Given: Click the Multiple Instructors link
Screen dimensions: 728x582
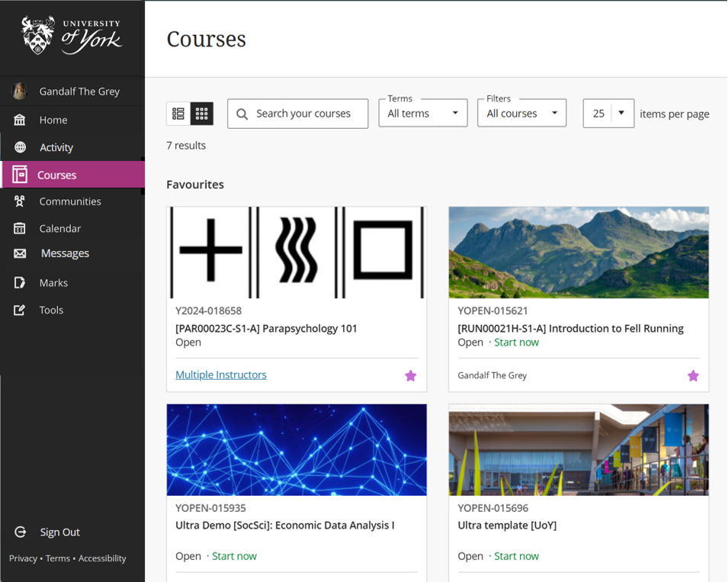Looking at the screenshot, I should pos(221,375).
